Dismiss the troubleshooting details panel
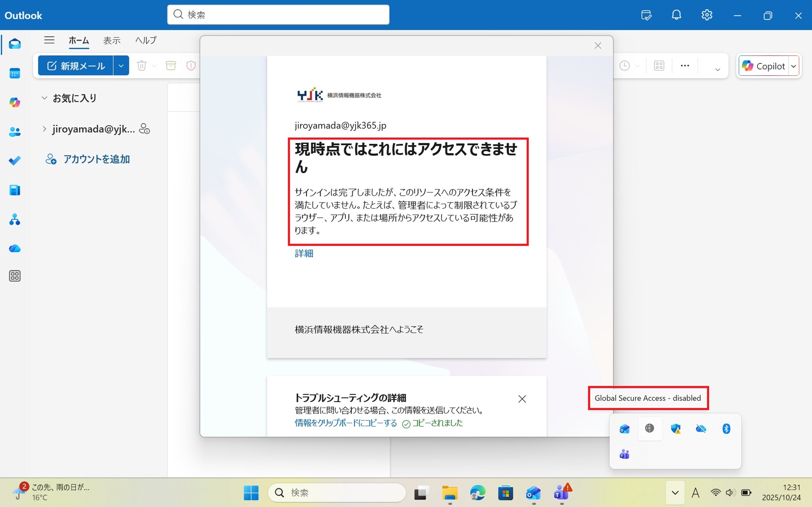The width and height of the screenshot is (812, 507). pos(522,399)
